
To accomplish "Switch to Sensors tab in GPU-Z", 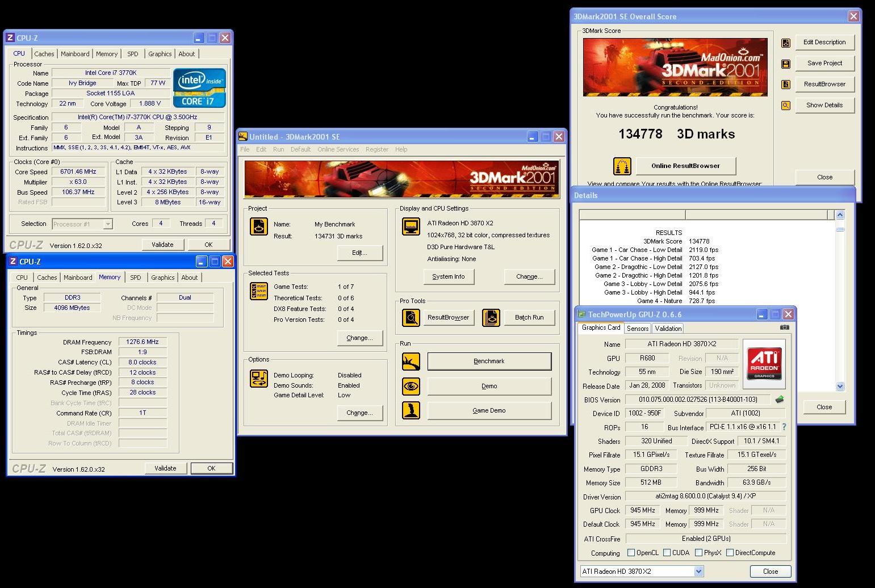I will coord(638,329).
